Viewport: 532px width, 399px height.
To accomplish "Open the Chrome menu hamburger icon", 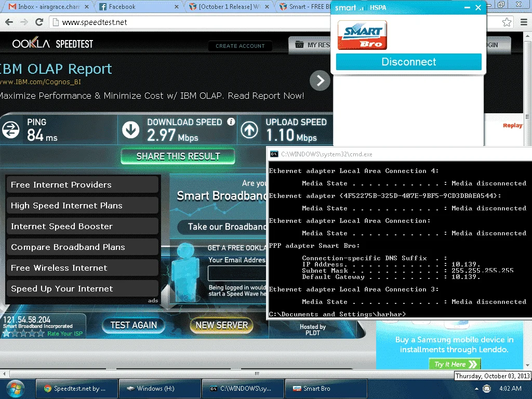I will (524, 22).
